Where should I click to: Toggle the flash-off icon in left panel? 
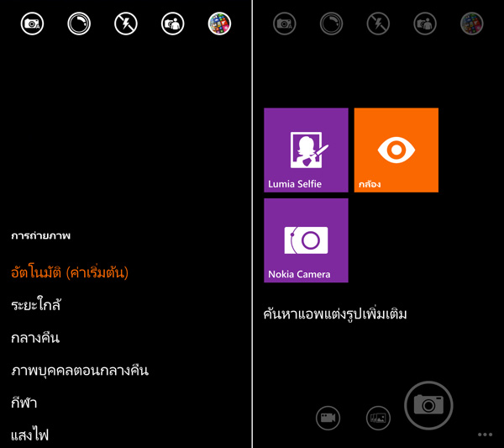[126, 24]
